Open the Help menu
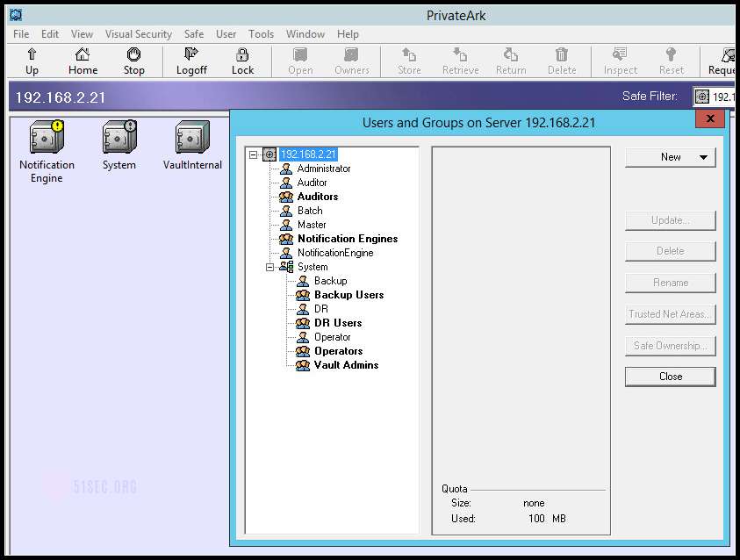 click(x=348, y=34)
